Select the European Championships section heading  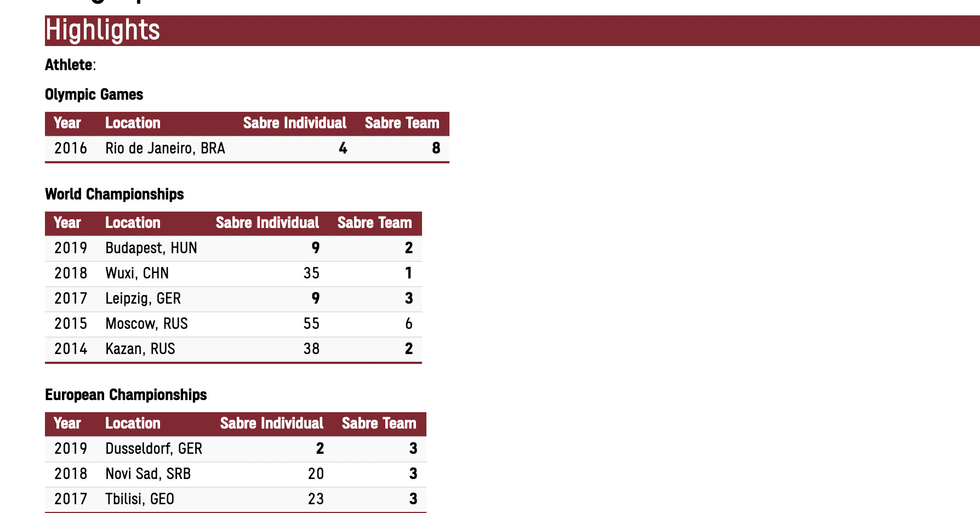126,395
